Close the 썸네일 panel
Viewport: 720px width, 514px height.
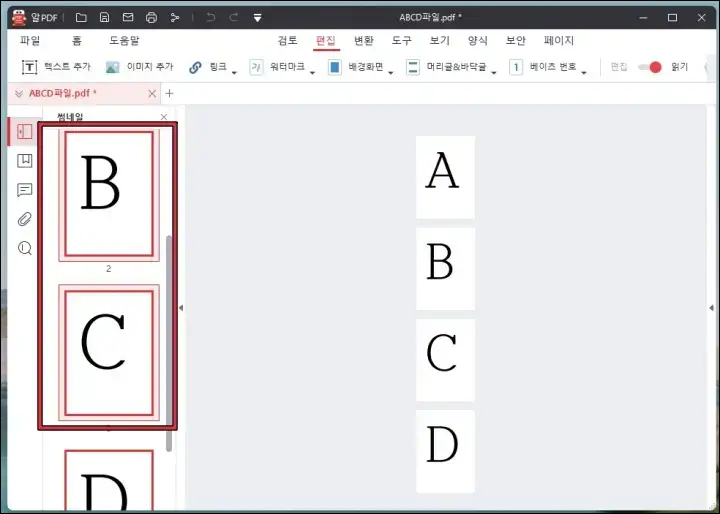pos(164,117)
